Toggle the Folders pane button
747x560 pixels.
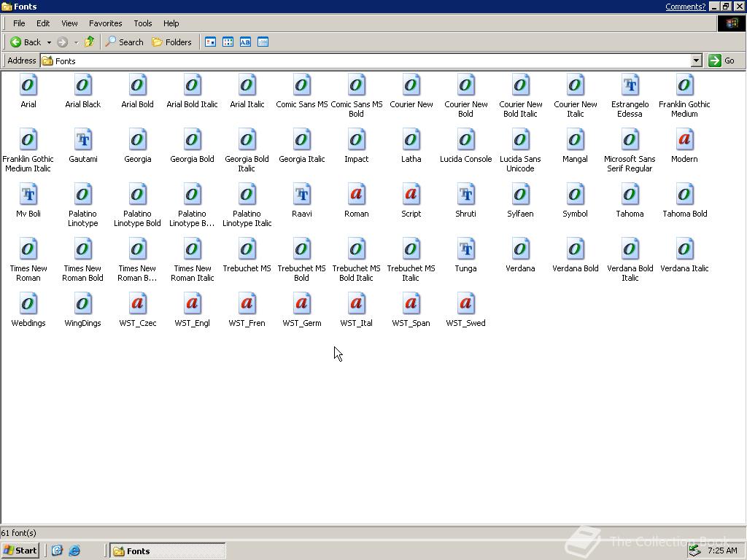pyautogui.click(x=171, y=42)
